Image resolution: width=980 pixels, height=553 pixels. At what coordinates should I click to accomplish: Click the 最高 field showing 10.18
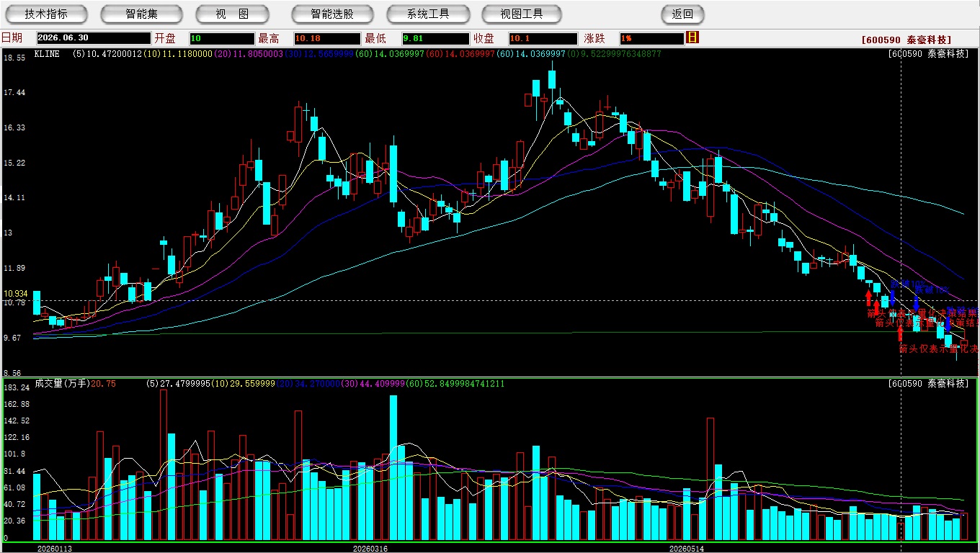pos(327,38)
